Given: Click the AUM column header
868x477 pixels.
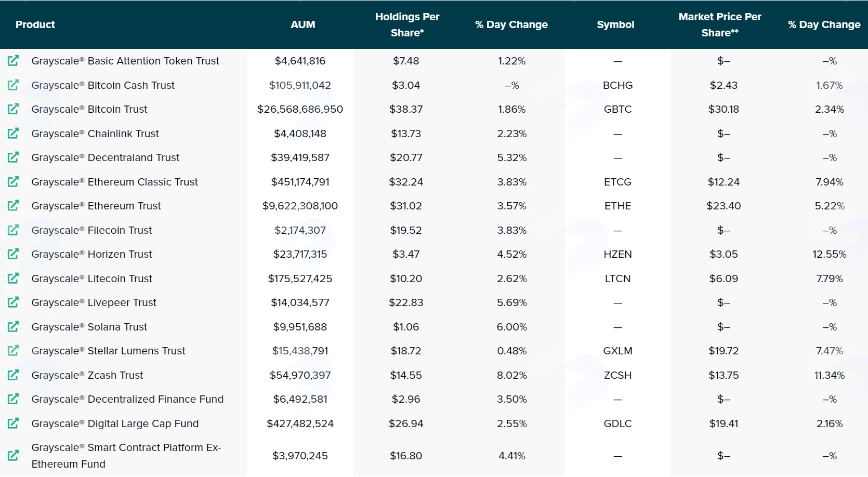Looking at the screenshot, I should [x=303, y=24].
